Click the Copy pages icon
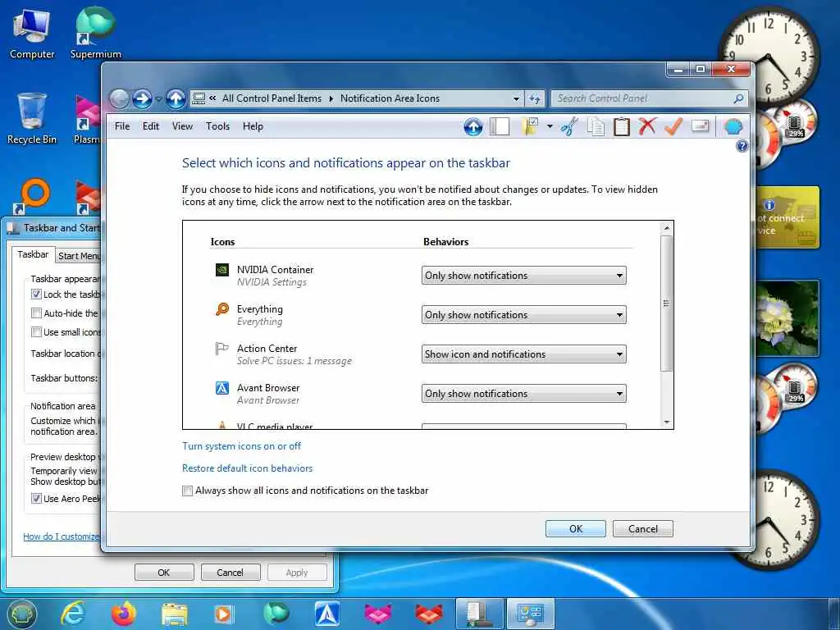Viewport: 840px width, 630px height. 596,127
